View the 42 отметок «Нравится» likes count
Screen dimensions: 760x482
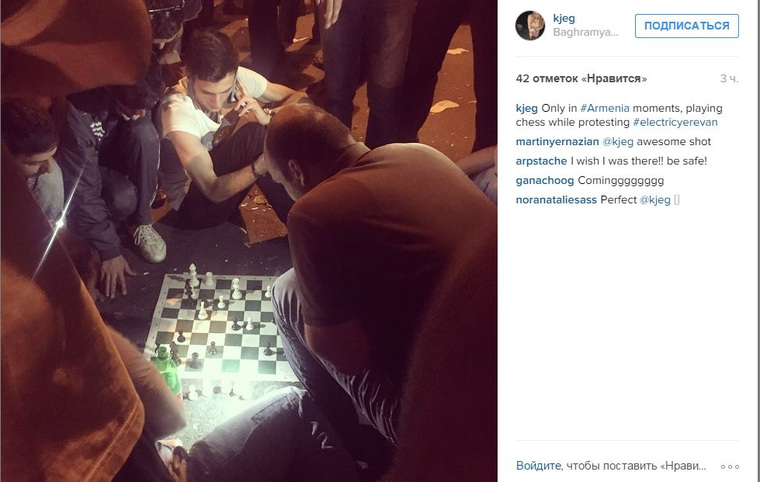tap(581, 79)
